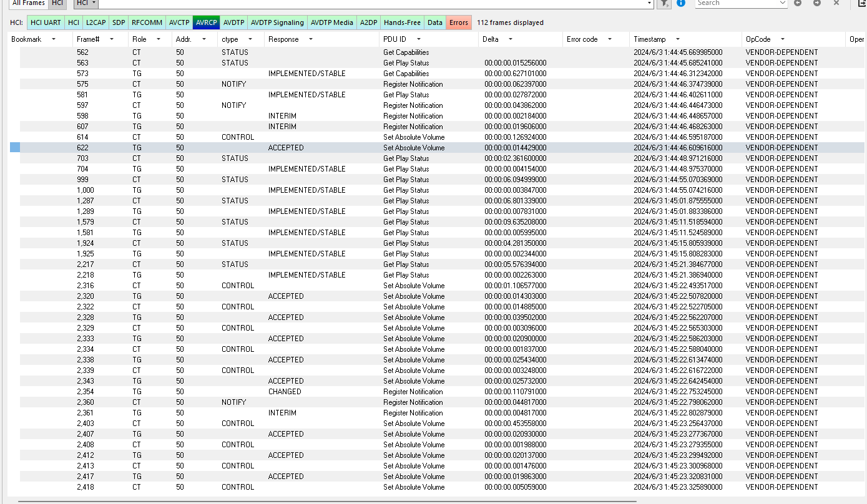Select IMPLEMENTED/STABLE response in frame 1,289 row
The height and width of the screenshot is (504, 867).
(306, 211)
